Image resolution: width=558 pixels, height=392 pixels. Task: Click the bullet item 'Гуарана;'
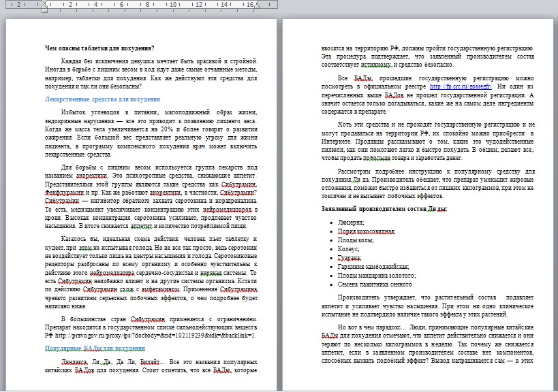coord(350,258)
